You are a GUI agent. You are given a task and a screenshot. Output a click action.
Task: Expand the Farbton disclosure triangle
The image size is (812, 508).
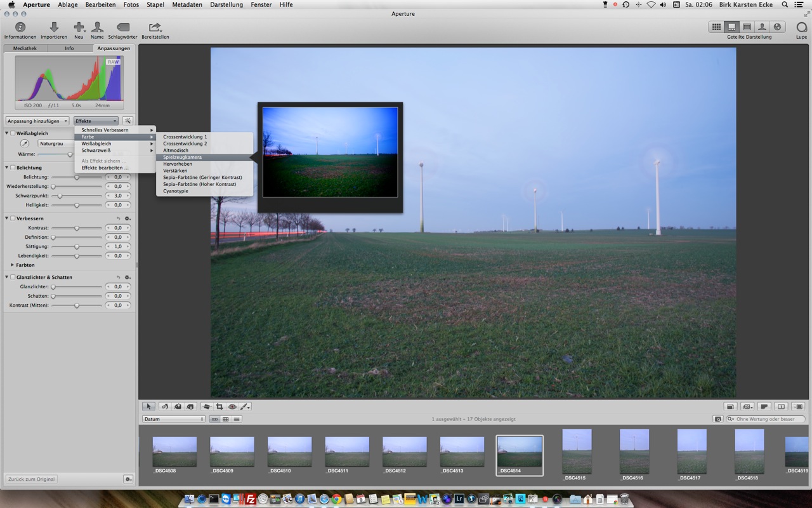point(12,265)
